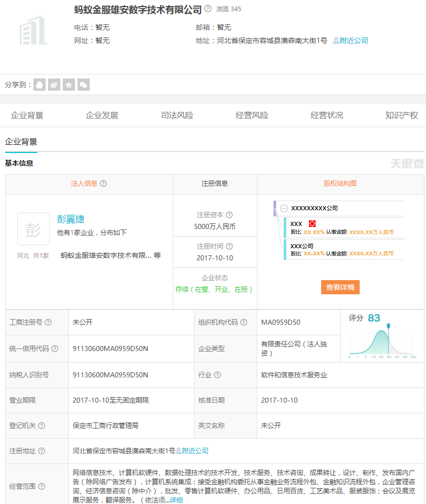
Task: Click the score distribution chart
Action: (x=382, y=342)
